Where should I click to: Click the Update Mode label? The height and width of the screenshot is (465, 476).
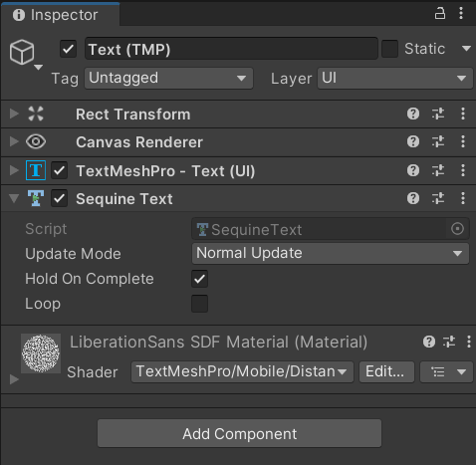tap(73, 254)
